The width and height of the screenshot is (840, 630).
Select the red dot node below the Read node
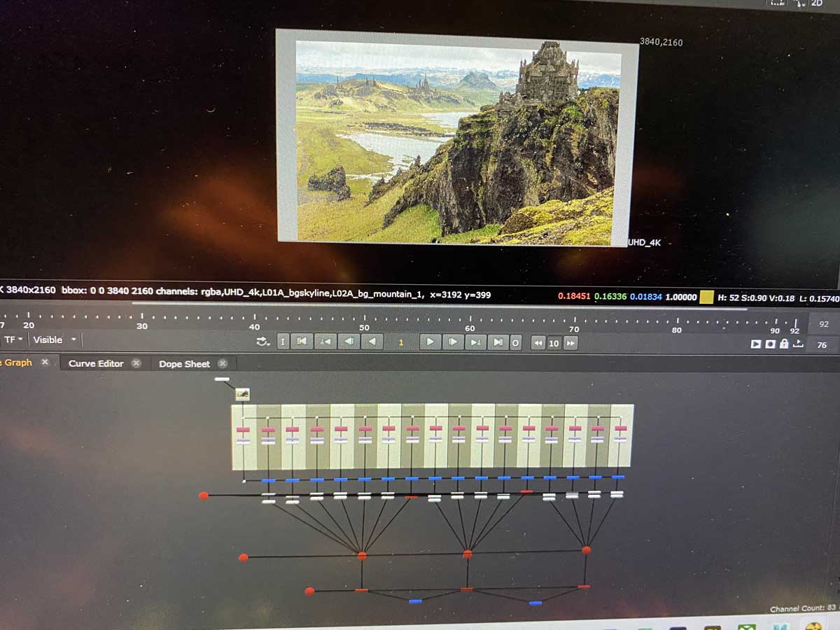click(204, 496)
